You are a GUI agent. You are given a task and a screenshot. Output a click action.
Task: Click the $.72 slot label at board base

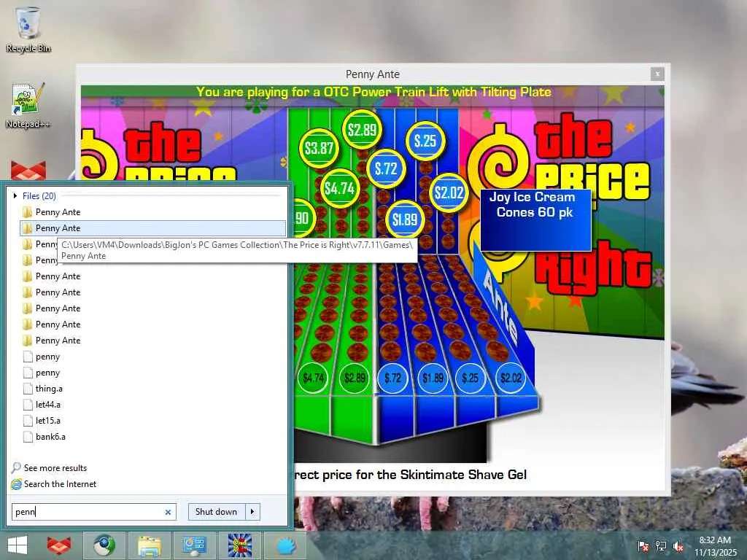tap(392, 378)
